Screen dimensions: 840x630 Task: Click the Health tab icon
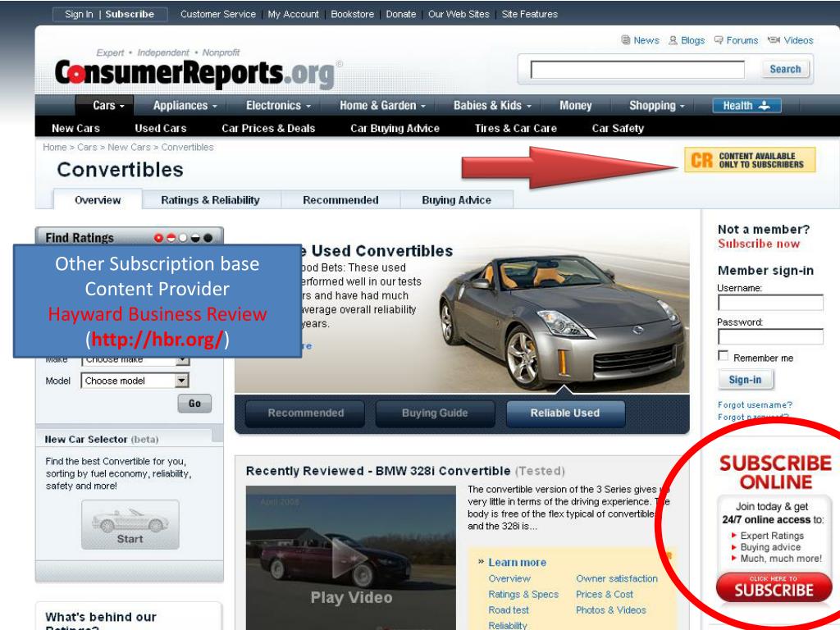click(x=765, y=106)
